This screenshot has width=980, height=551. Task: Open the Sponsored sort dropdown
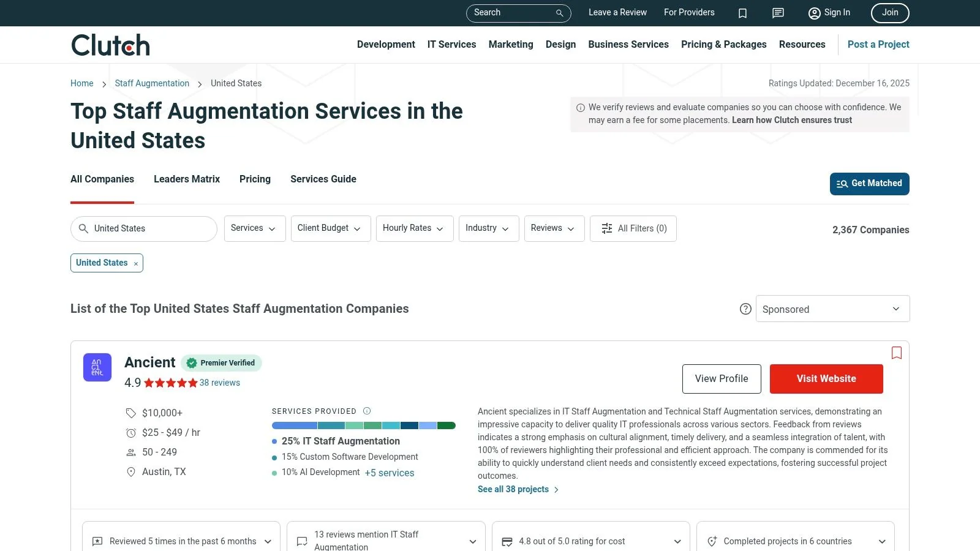(832, 309)
